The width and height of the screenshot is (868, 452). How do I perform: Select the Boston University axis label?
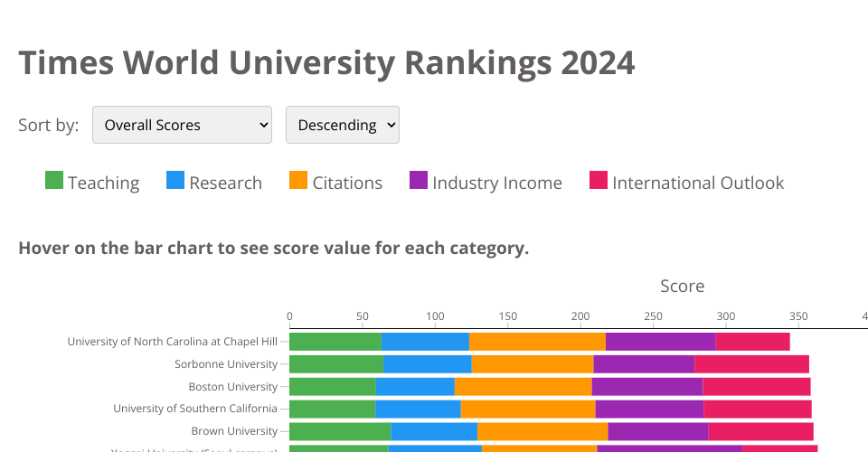tap(232, 387)
